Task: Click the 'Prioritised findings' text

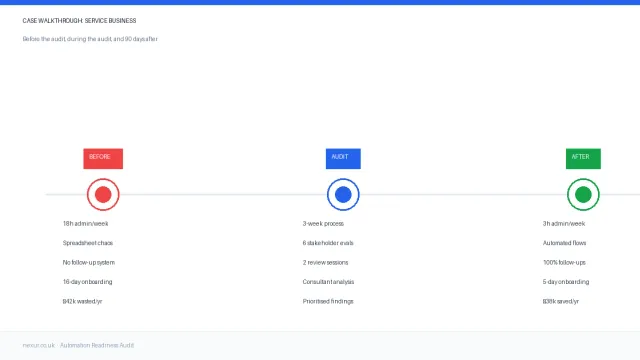Action: [x=328, y=301]
